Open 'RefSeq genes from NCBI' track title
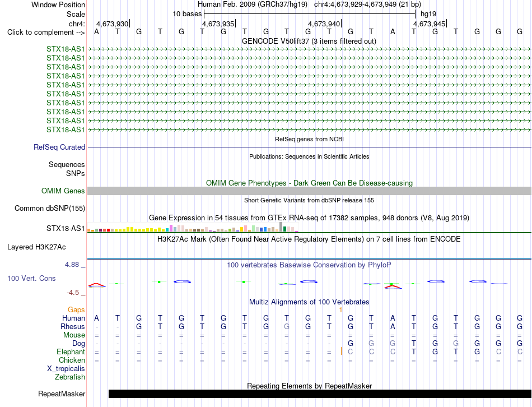532x407 pixels. (309, 139)
